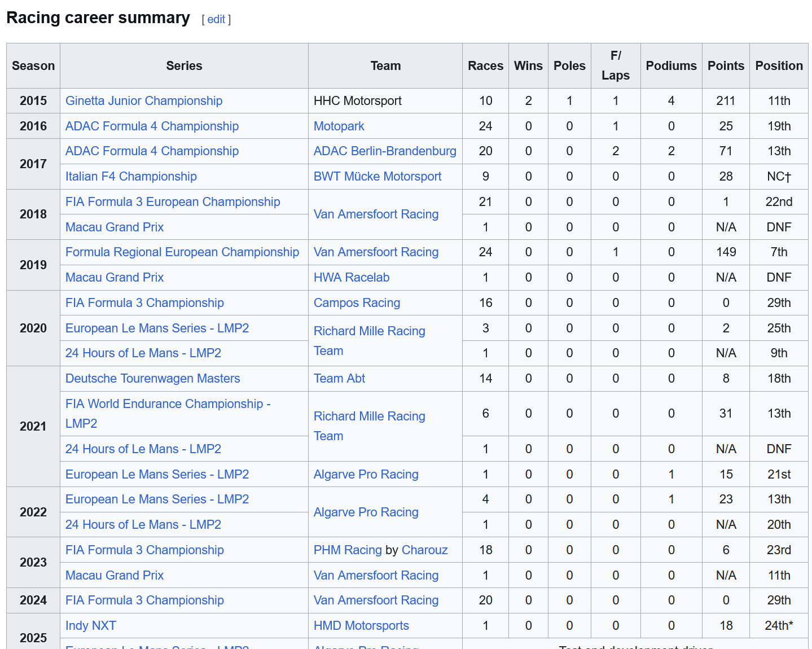Open Algarve Pro Racing link in 2021 row
The image size is (812, 649).
pos(366,474)
